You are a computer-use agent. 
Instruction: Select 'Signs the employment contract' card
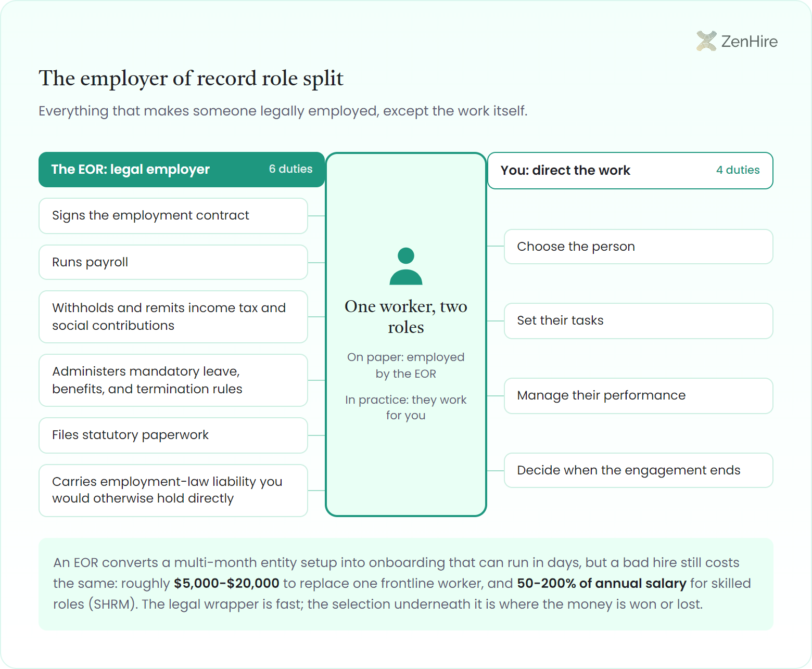tap(173, 216)
